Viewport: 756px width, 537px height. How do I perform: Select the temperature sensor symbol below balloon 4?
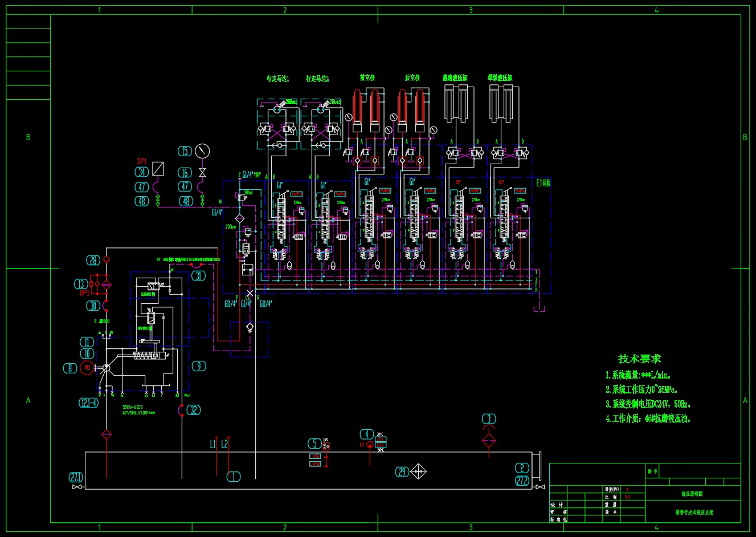[369, 445]
